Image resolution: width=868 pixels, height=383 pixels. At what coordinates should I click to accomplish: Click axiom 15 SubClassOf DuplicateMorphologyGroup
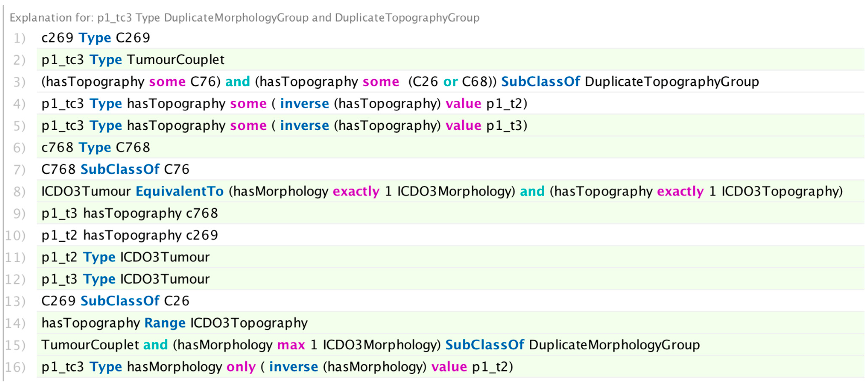(x=450, y=345)
